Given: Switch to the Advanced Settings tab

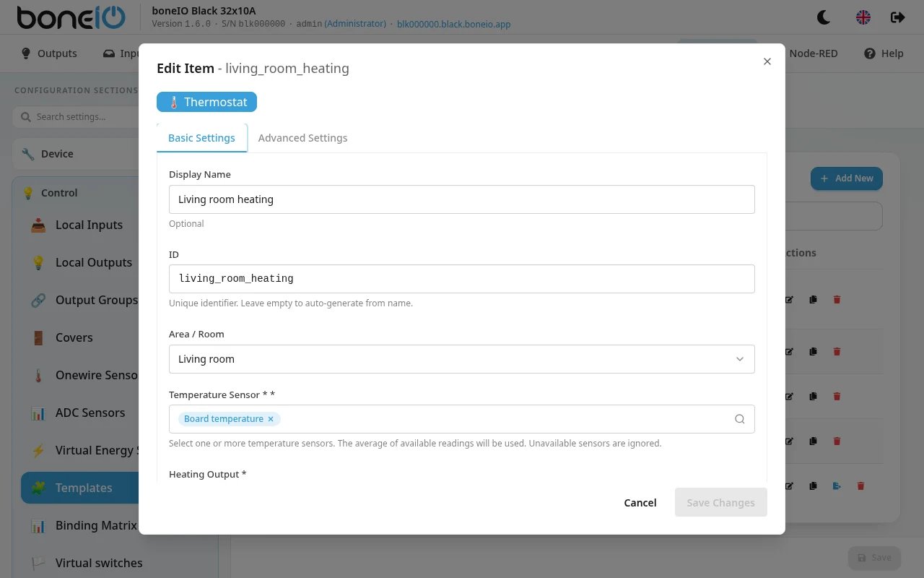Looking at the screenshot, I should pos(302,138).
